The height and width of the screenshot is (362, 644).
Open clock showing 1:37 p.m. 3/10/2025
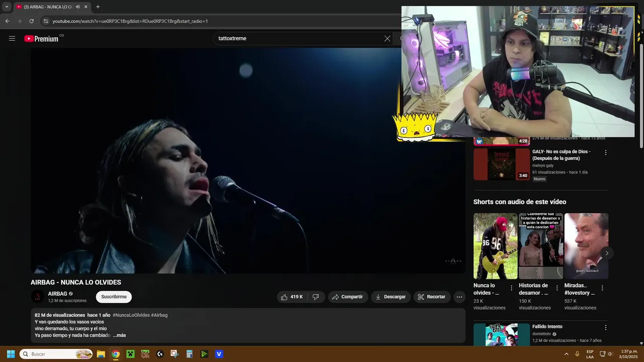629,354
